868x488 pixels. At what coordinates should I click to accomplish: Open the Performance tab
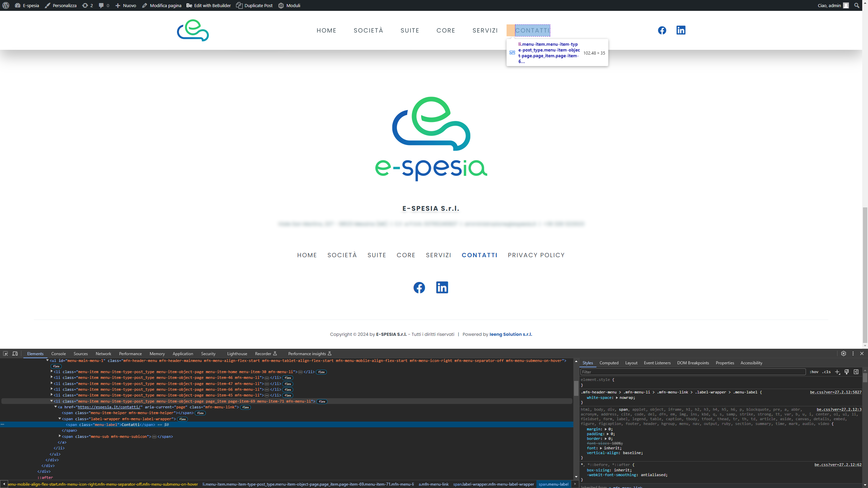pos(131,353)
